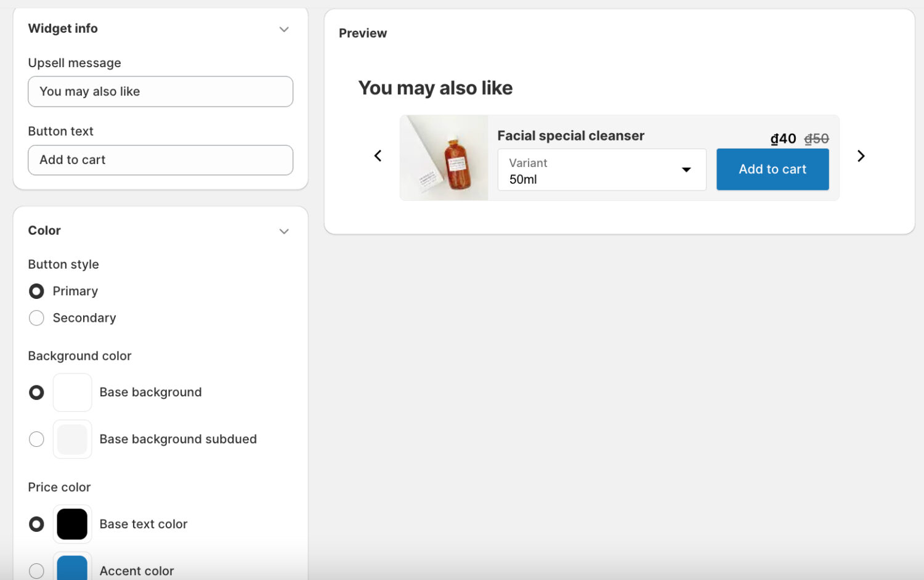The width and height of the screenshot is (924, 580).
Task: Open the Variant 50ml dropdown
Action: tap(601, 170)
